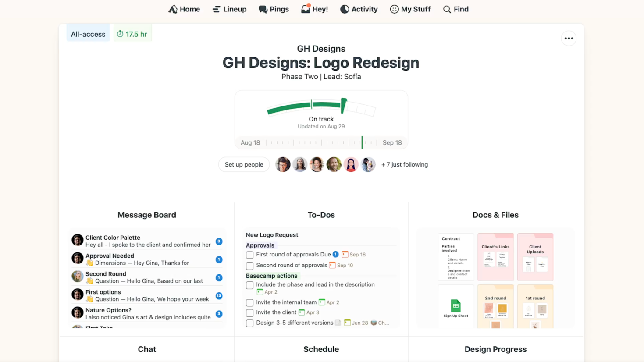Click the calendar icon next to Jun 28

(347, 323)
